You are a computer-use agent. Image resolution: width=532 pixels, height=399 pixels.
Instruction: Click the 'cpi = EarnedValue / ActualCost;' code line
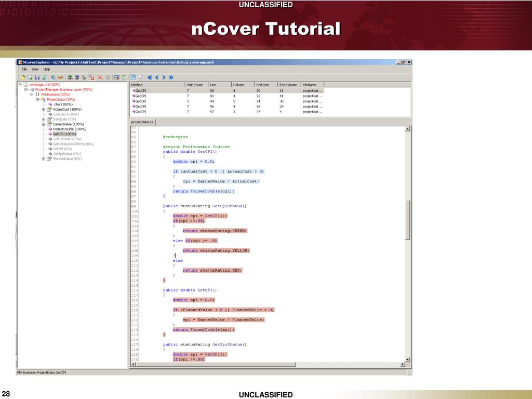(x=221, y=181)
